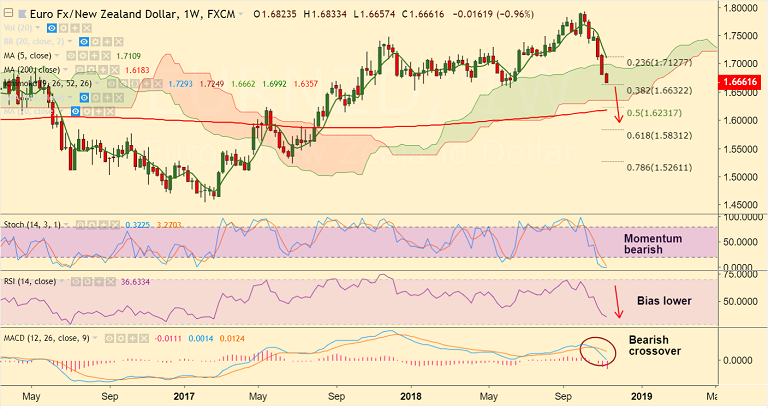Open the MACD dropdown arrow
Screen dimensions: 768x409
pyautogui.click(x=95, y=338)
